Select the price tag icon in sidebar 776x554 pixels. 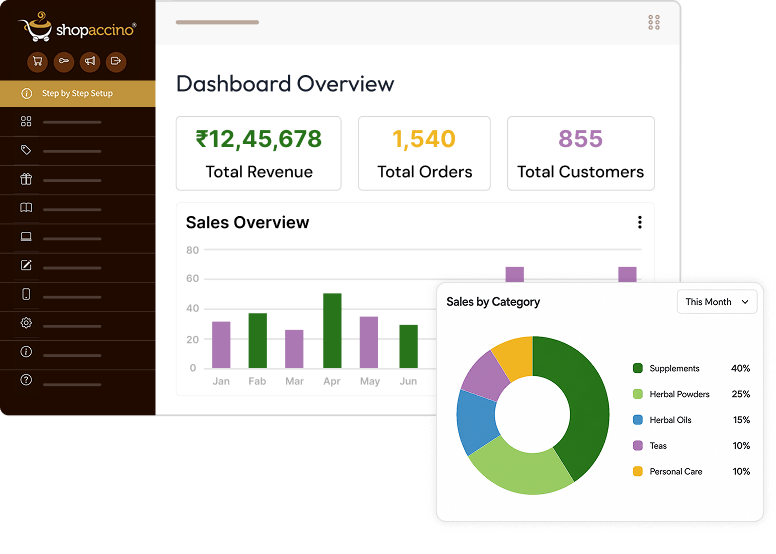(26, 150)
